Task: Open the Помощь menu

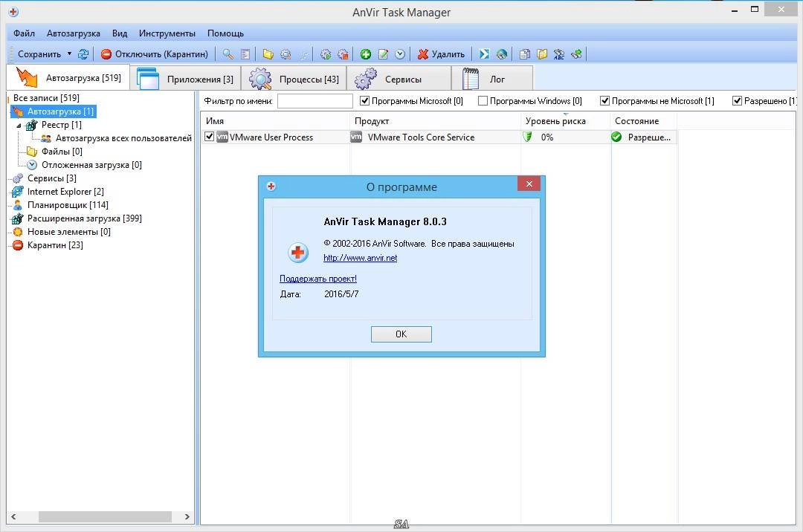Action: (225, 33)
